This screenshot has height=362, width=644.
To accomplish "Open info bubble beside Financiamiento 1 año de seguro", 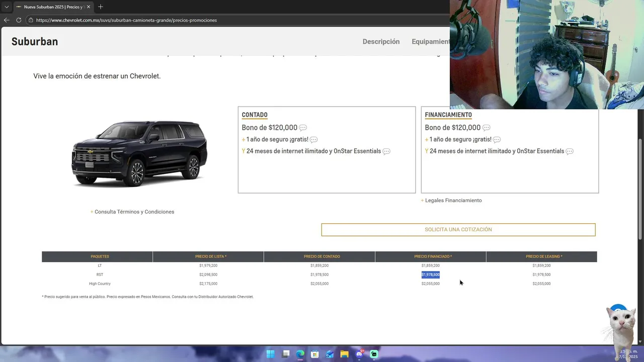I will pyautogui.click(x=497, y=140).
